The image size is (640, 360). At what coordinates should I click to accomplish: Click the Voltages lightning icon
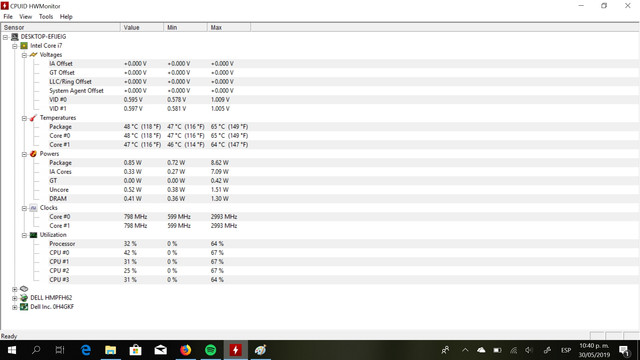click(33, 55)
